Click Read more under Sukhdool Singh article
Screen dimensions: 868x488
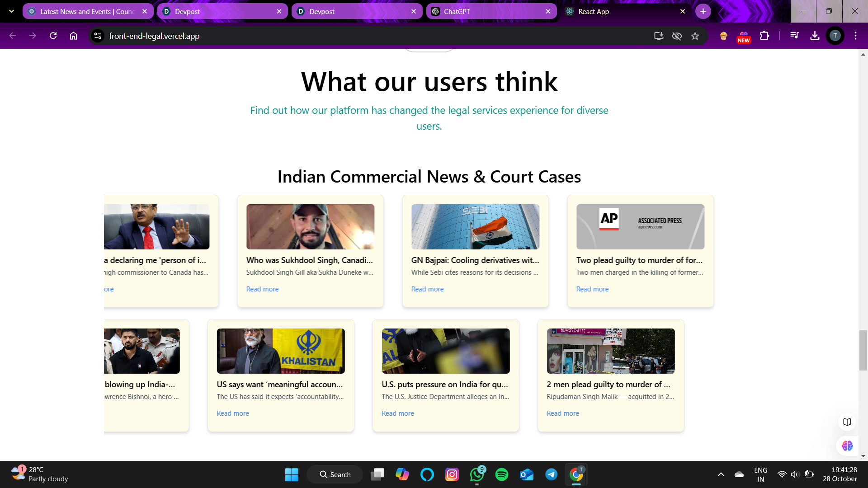(262, 289)
